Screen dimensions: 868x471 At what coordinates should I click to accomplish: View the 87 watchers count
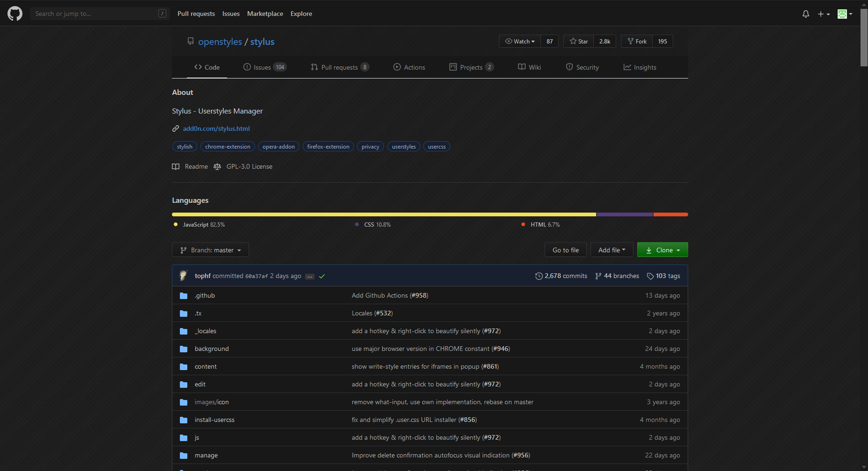pos(550,41)
